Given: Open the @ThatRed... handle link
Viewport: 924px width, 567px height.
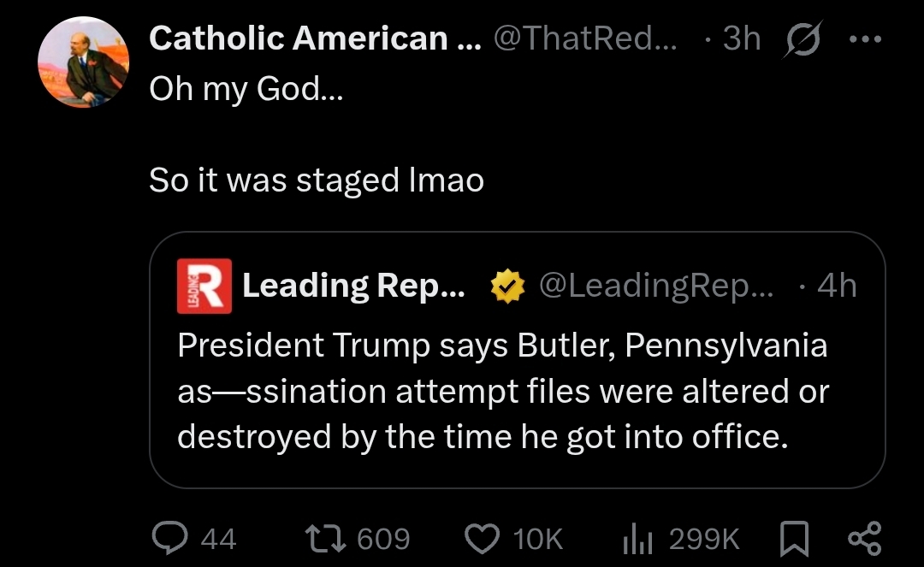Looking at the screenshot, I should pyautogui.click(x=585, y=38).
